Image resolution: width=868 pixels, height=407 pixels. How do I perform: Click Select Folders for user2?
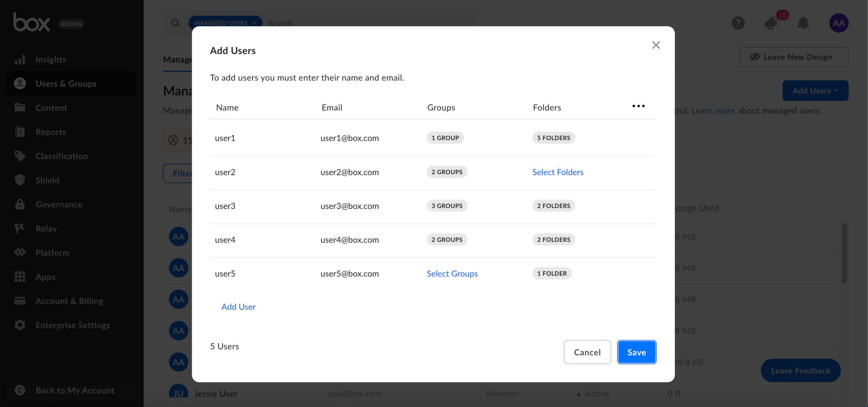pyautogui.click(x=558, y=172)
